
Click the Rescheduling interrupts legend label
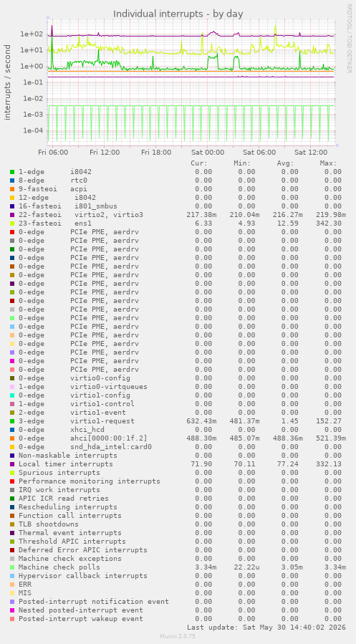point(68,507)
